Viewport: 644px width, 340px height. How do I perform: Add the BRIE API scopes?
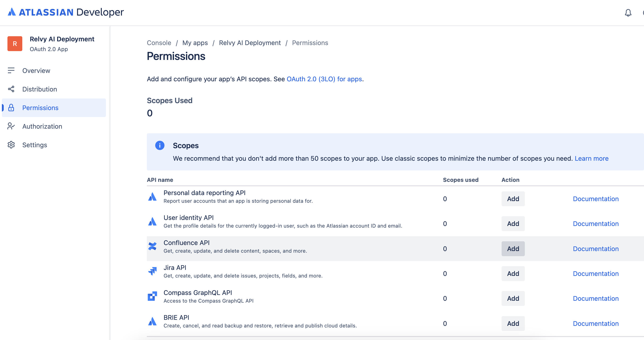(x=513, y=324)
